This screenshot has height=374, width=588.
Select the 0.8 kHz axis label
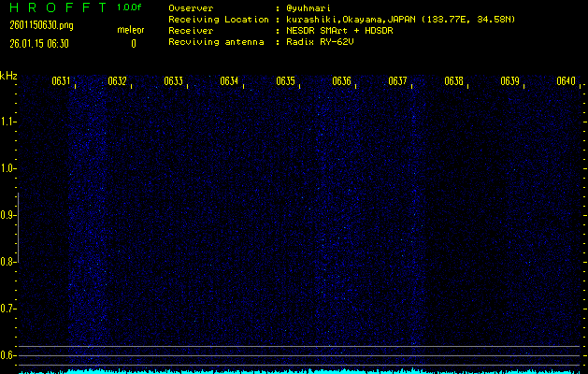[8, 262]
